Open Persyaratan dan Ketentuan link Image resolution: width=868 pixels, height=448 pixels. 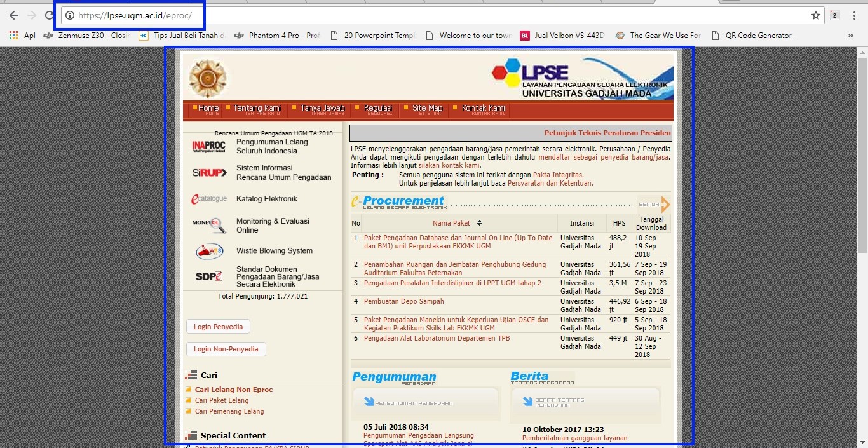pyautogui.click(x=550, y=183)
